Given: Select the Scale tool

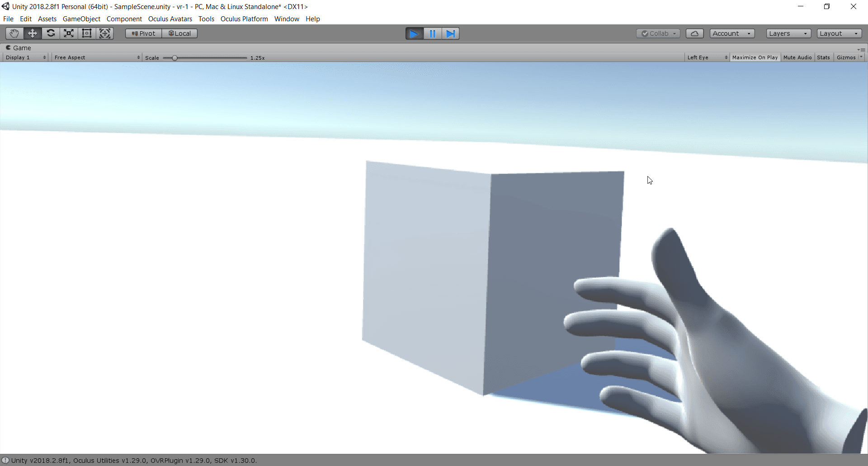Looking at the screenshot, I should click(69, 33).
